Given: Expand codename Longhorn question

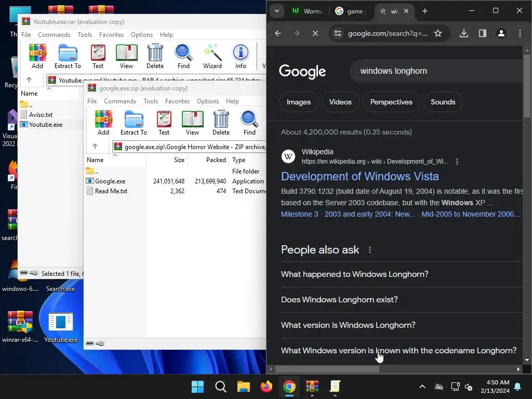Looking at the screenshot, I should 402,351.
